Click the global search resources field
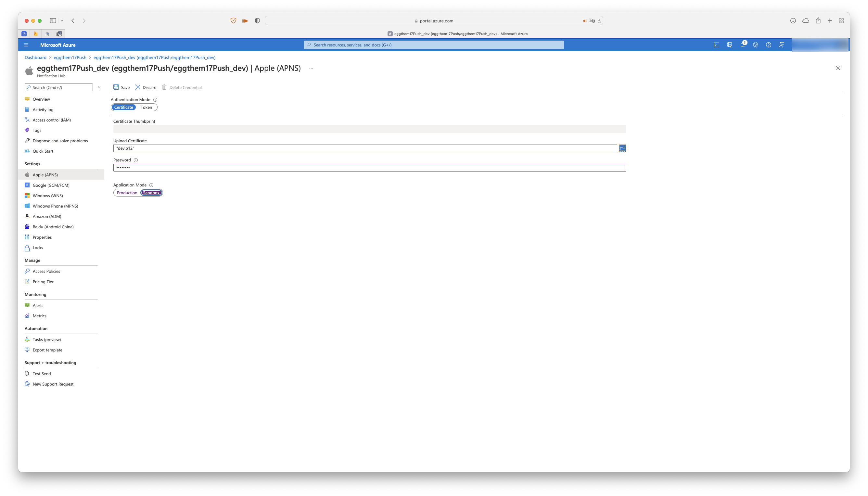This screenshot has height=496, width=868. 434,45
